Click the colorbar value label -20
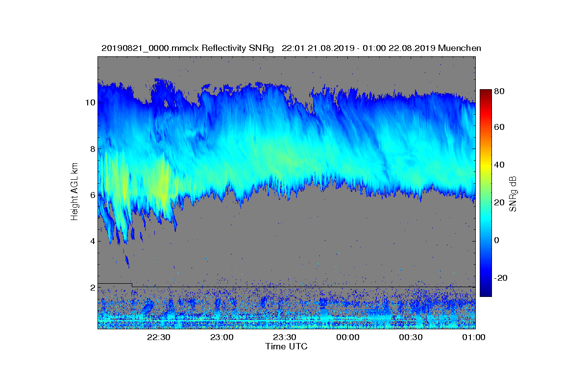588x392 pixels. pyautogui.click(x=502, y=278)
